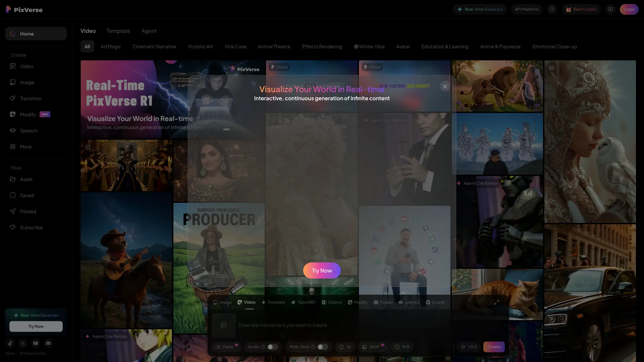
Task: Open More in the sidebar
Action: 36,147
